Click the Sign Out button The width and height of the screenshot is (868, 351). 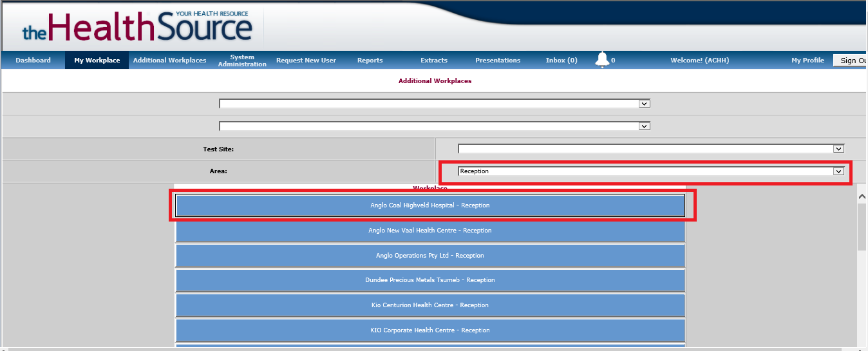pos(851,61)
